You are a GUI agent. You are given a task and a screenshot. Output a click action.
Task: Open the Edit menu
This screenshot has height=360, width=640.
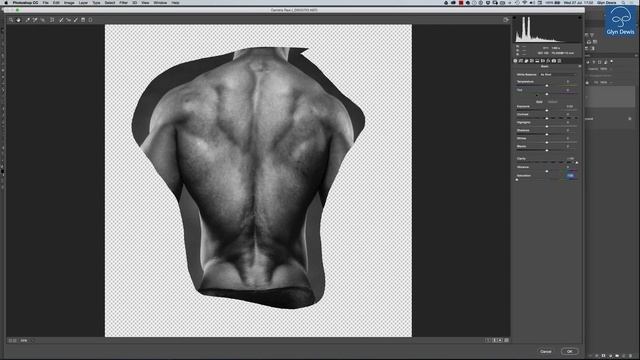pos(56,2)
